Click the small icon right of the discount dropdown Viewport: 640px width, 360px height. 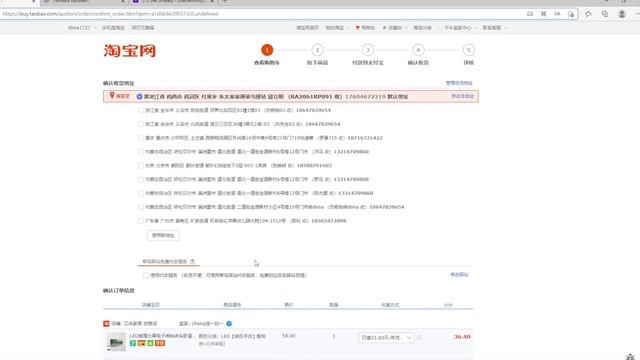point(419,338)
